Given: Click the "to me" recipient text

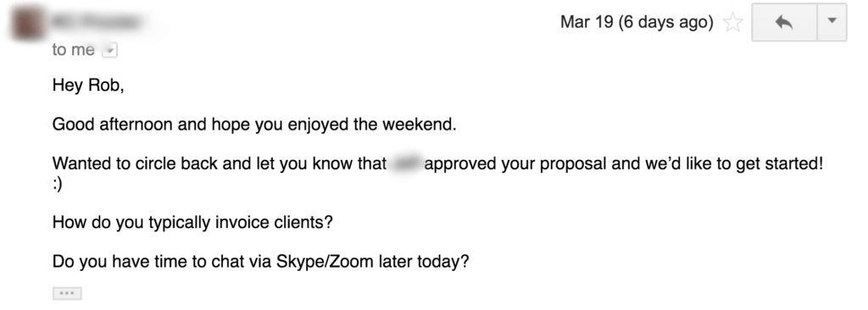Looking at the screenshot, I should click(x=73, y=50).
